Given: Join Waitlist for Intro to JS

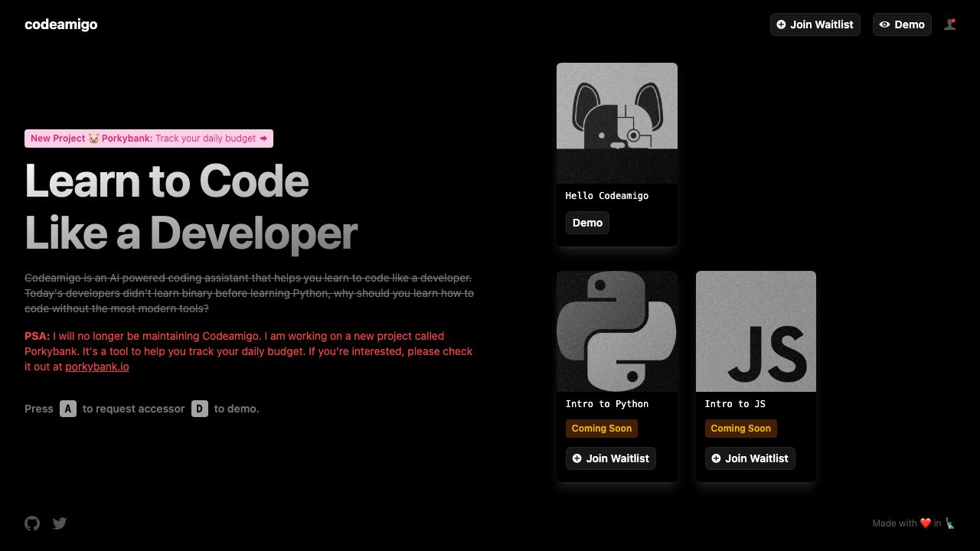Looking at the screenshot, I should (x=750, y=458).
